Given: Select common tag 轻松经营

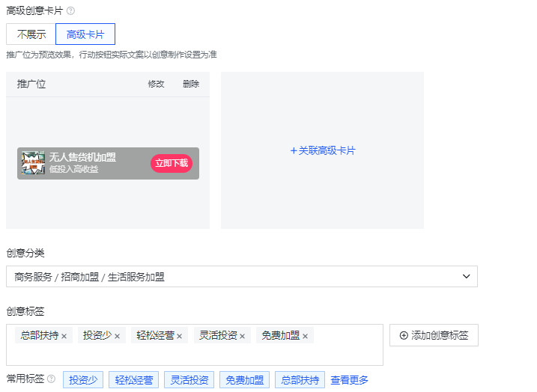Looking at the screenshot, I should (133, 380).
